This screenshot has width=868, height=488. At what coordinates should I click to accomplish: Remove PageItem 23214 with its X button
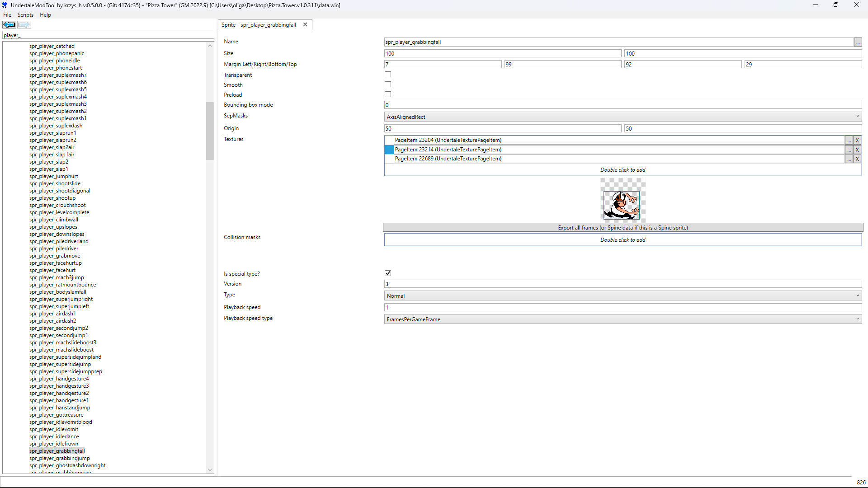[x=857, y=150]
